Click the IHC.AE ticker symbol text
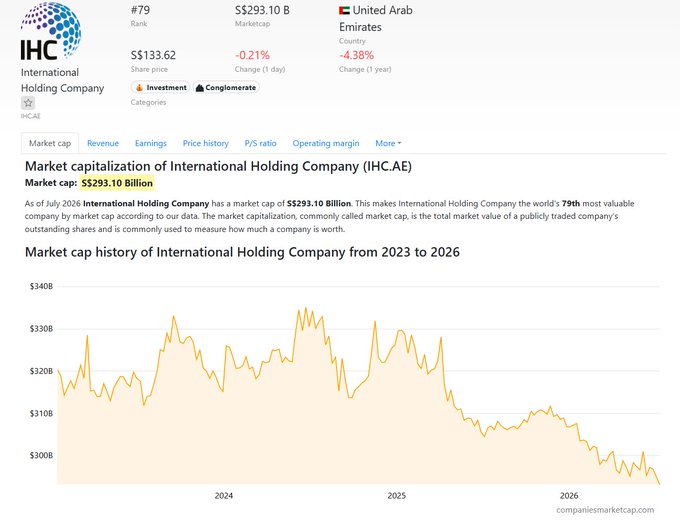The image size is (680, 521). (30, 116)
